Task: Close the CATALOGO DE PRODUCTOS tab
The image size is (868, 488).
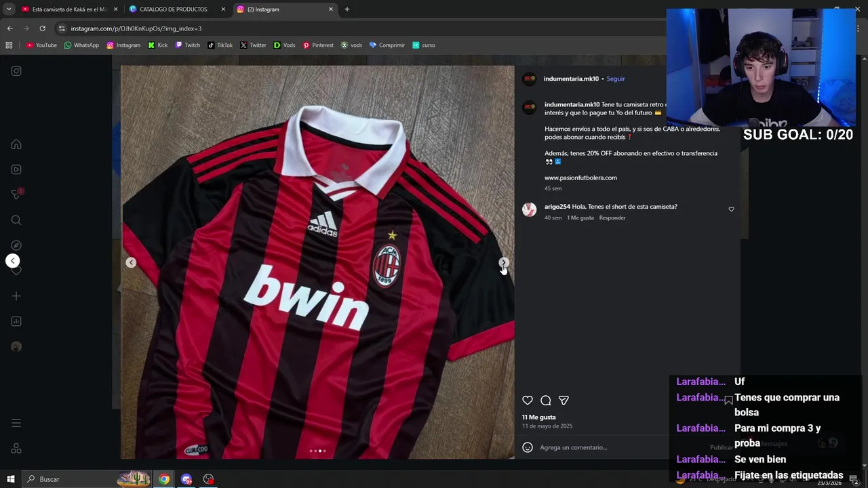Action: pos(223,9)
